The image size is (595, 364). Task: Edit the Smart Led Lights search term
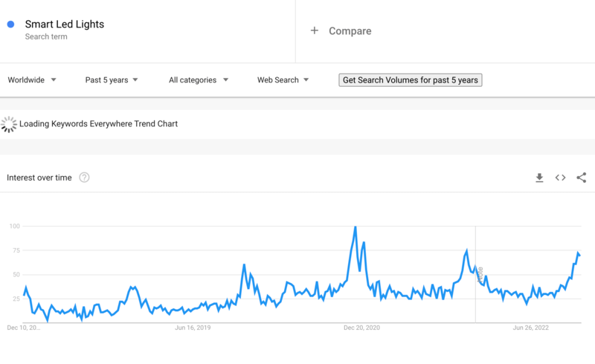pyautogui.click(x=65, y=25)
